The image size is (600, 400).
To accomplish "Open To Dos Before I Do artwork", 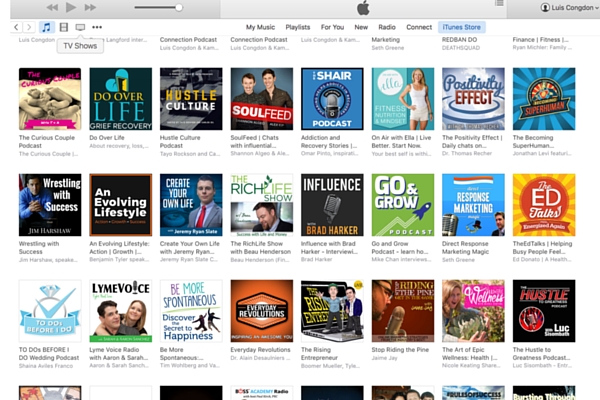I will tap(50, 311).
